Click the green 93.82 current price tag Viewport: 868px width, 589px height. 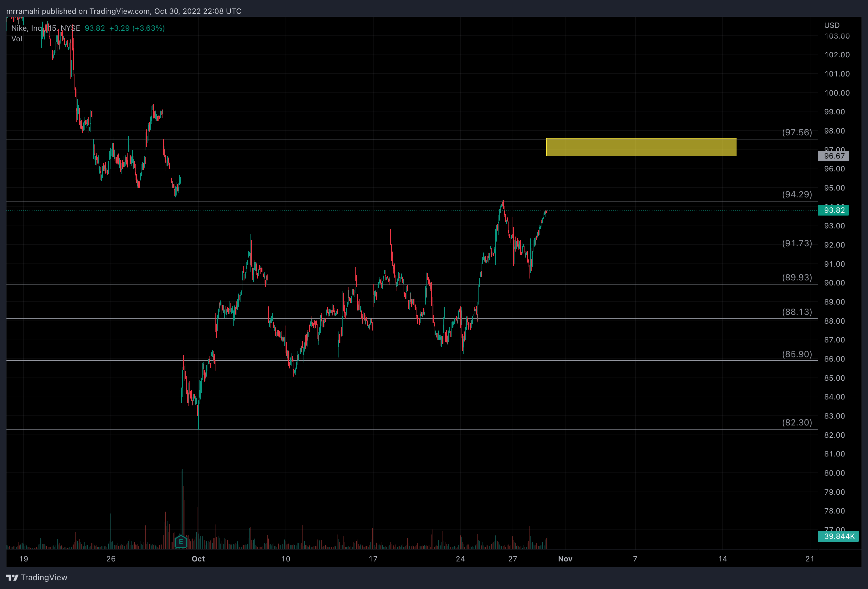833,210
